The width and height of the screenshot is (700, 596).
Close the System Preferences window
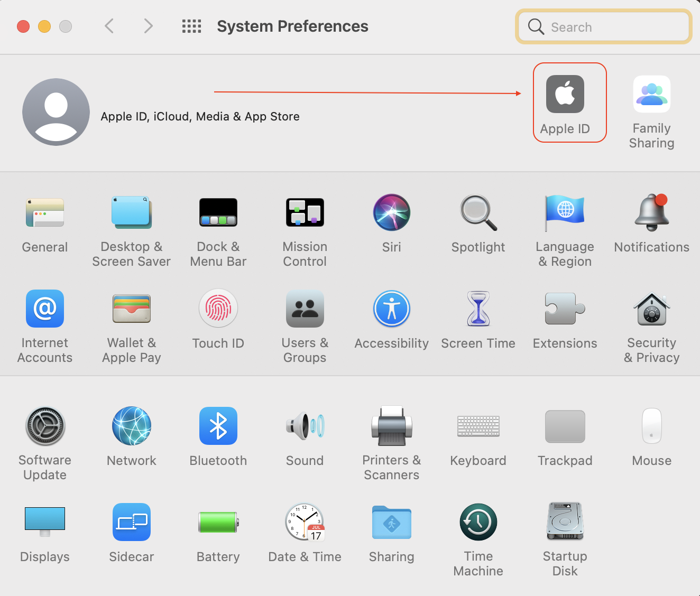tap(23, 26)
